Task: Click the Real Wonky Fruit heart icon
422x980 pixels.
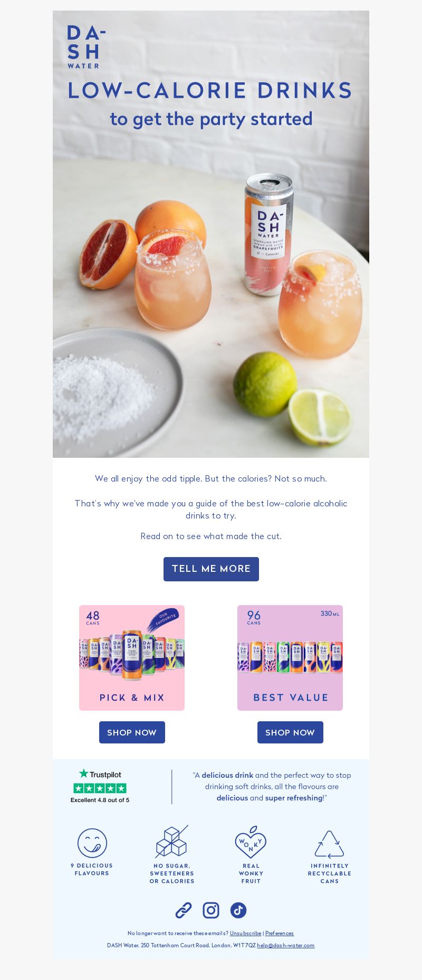Action: click(x=251, y=842)
